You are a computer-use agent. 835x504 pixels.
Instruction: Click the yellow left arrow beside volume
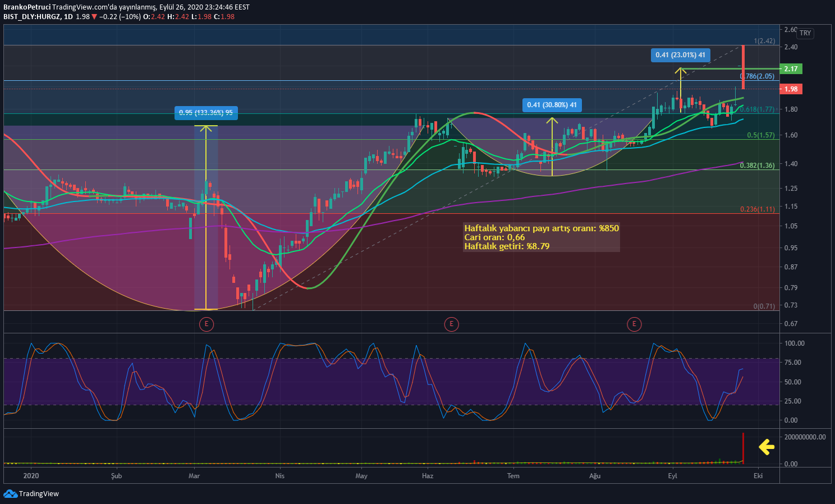click(767, 447)
